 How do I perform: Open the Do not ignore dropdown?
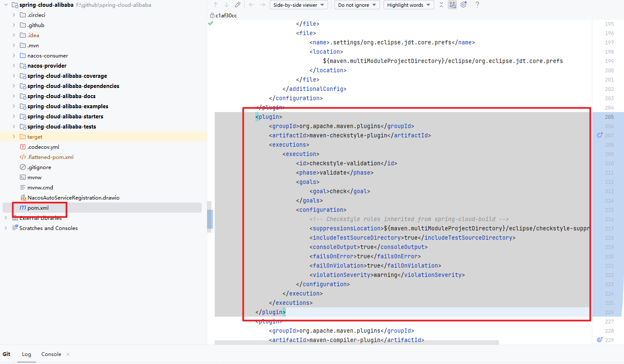pyautogui.click(x=357, y=5)
